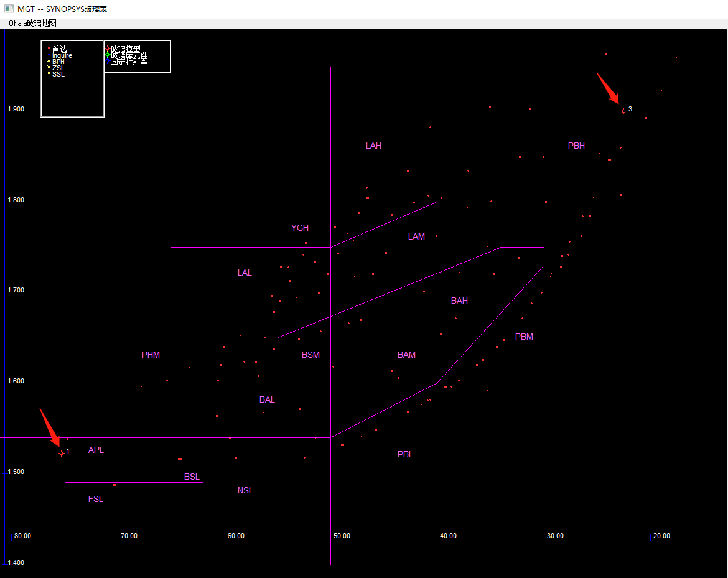This screenshot has width=728, height=578.
Task: Click the 20.00 Abbe axis label
Action: coord(661,536)
